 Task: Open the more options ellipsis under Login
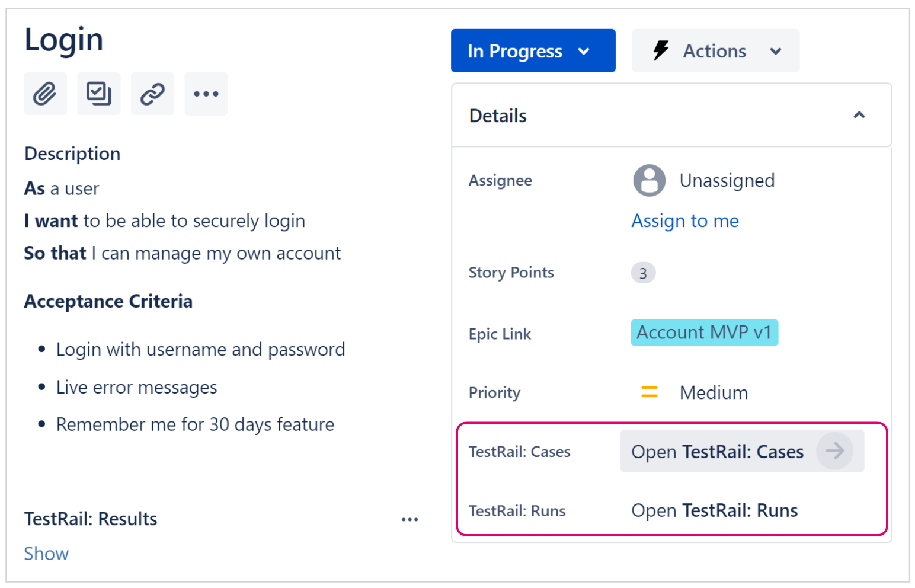point(206,94)
